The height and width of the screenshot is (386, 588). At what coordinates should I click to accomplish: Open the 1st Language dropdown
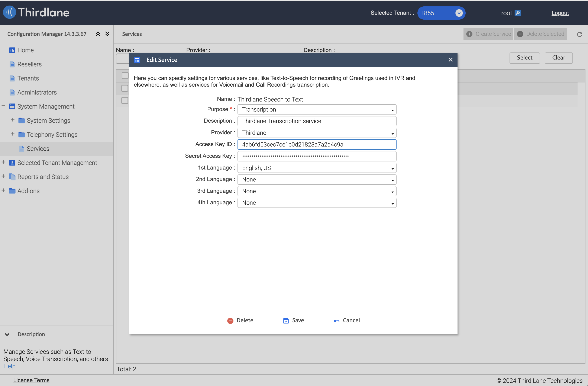click(317, 168)
